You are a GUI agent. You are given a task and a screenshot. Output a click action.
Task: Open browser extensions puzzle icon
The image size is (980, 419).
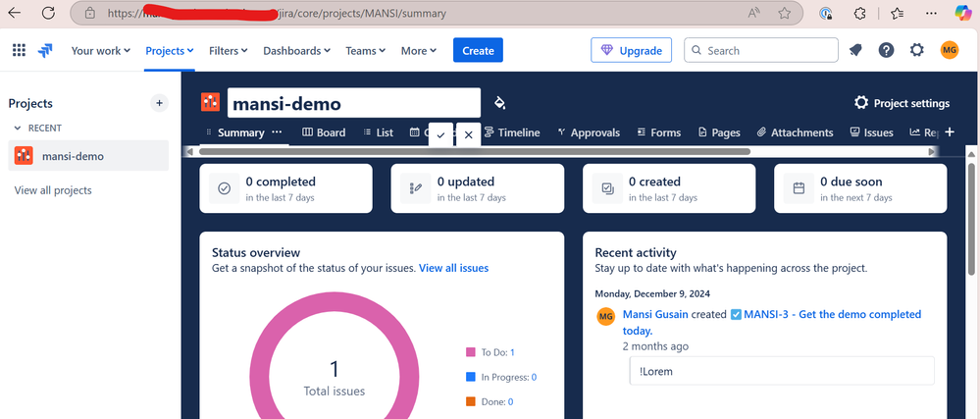coord(860,13)
